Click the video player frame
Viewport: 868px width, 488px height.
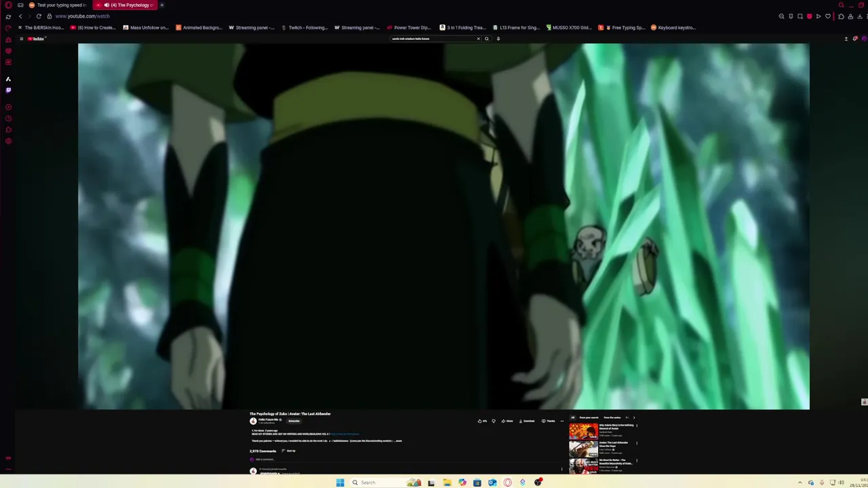pos(443,226)
